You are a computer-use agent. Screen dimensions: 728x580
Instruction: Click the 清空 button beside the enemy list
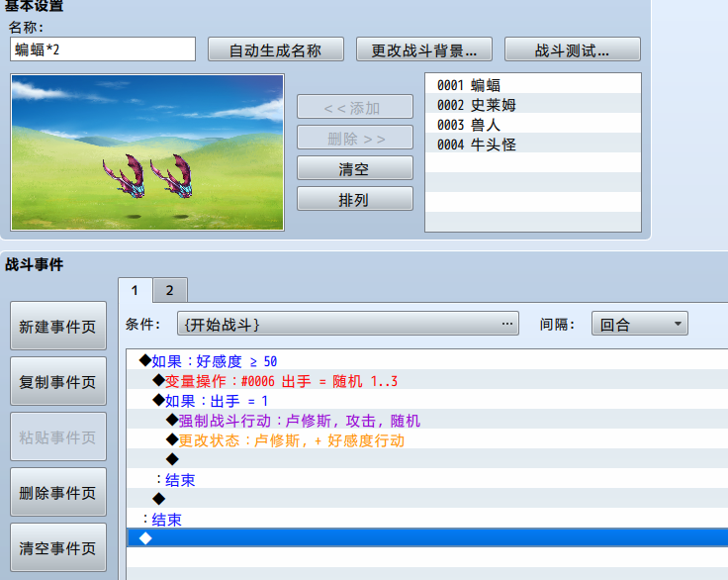click(355, 168)
